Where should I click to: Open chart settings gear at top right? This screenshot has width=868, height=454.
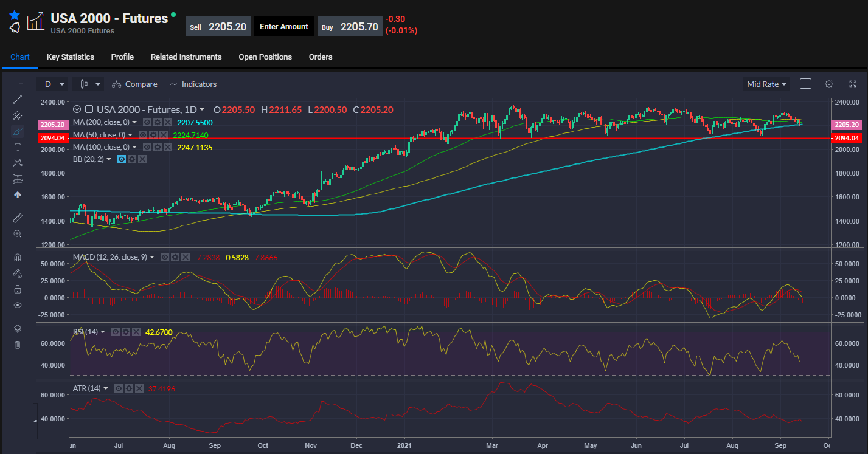tap(828, 84)
